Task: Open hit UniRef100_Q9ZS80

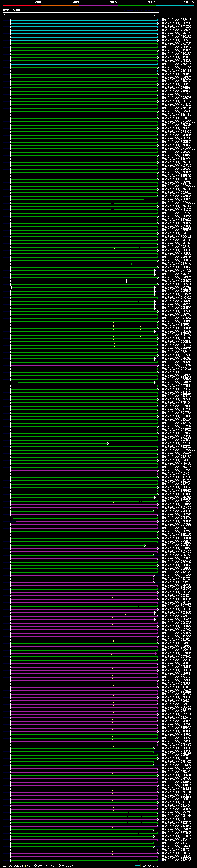Action: [176, 43]
